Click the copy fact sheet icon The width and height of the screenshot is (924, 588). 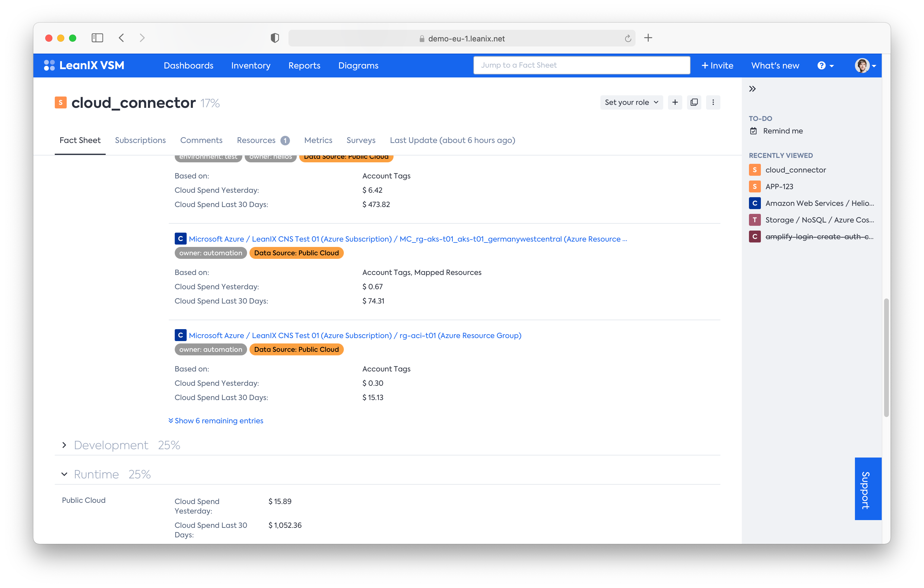pos(694,102)
